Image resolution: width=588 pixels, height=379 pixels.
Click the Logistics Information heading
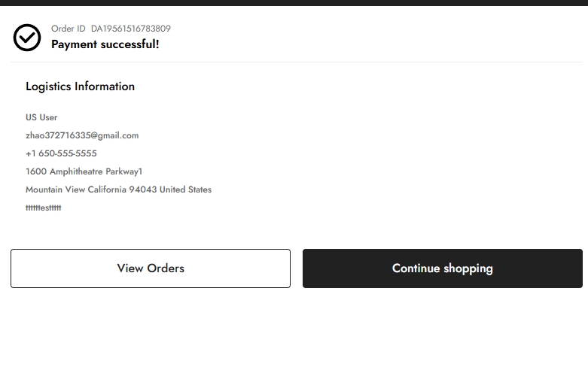[80, 86]
